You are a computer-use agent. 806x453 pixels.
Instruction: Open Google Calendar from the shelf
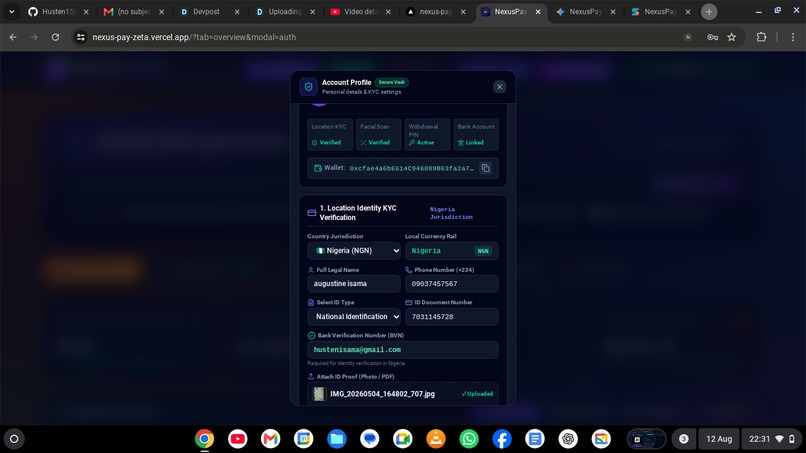304,439
